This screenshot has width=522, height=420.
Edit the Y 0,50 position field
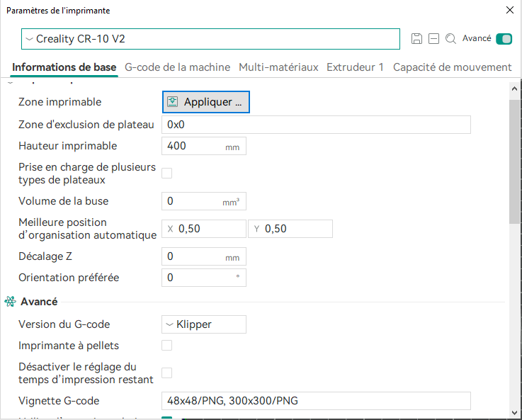pyautogui.click(x=290, y=229)
